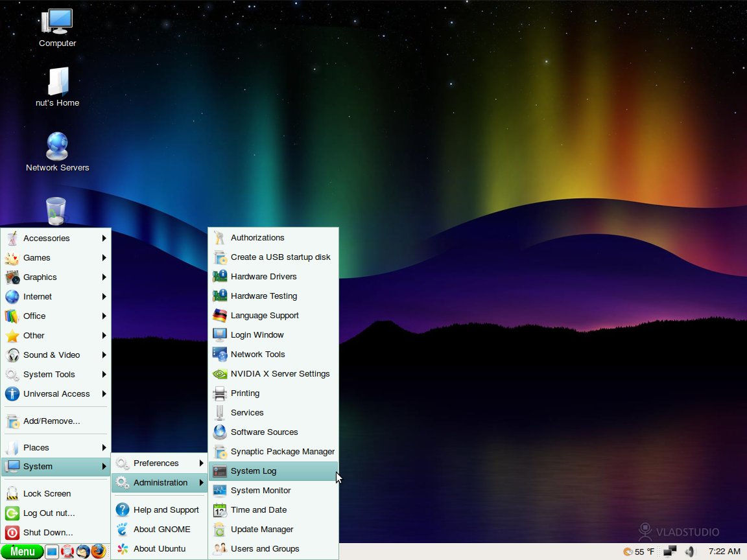Click Time and Date calendar icon
Screen dimensions: 747x560
coord(220,510)
